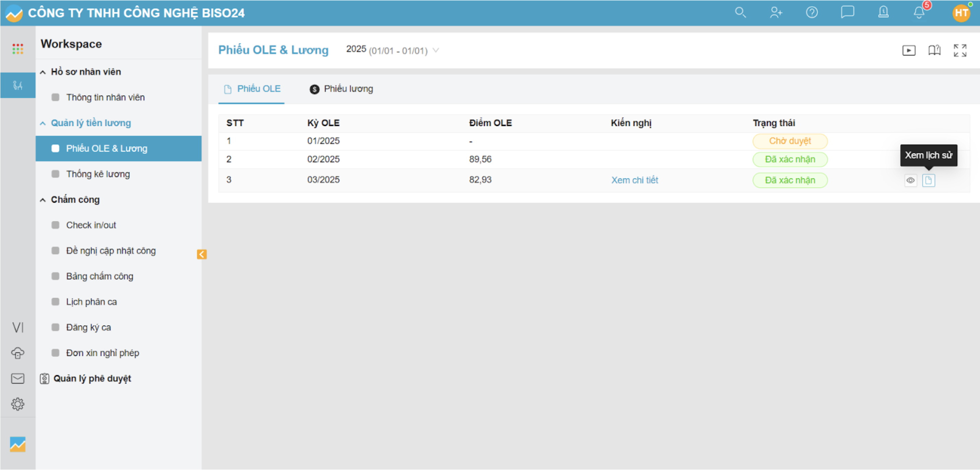This screenshot has width=980, height=471.
Task: Open the help question mark icon
Action: tap(811, 13)
